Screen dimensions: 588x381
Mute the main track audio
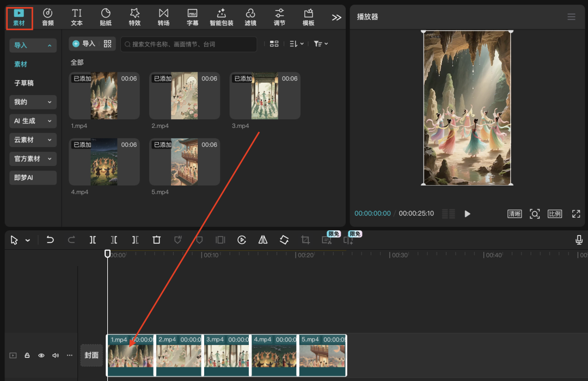pyautogui.click(x=55, y=355)
